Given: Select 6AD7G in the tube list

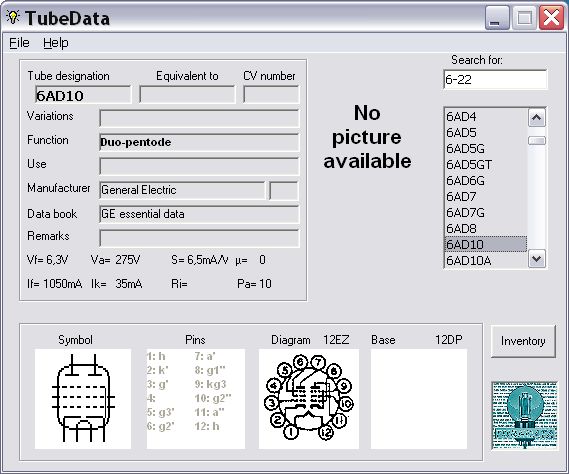Looking at the screenshot, I should (x=486, y=212).
